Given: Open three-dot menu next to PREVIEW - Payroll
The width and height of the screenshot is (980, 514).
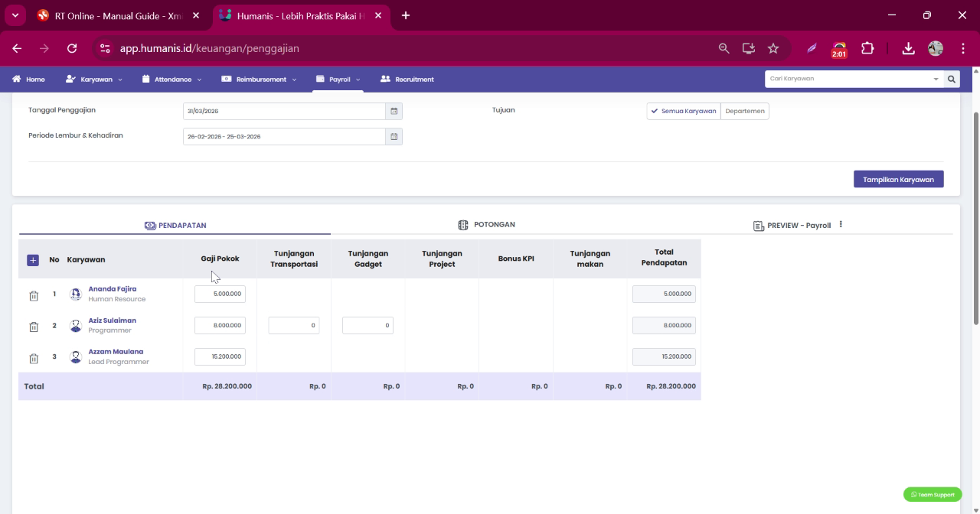Looking at the screenshot, I should coord(841,225).
